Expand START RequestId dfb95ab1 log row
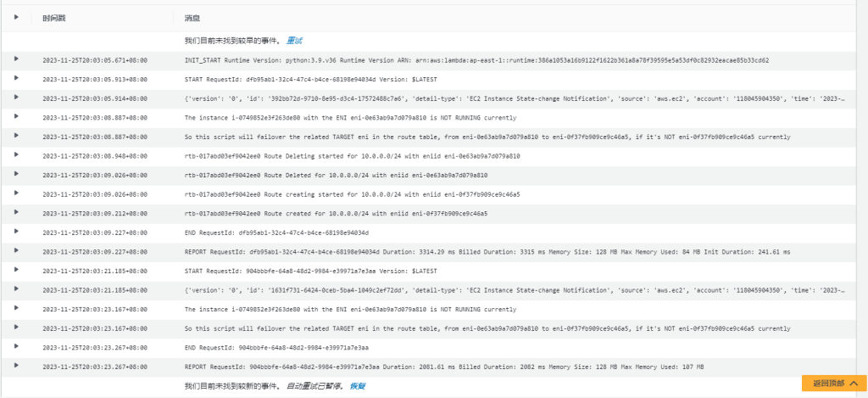868x398 pixels. 16,79
